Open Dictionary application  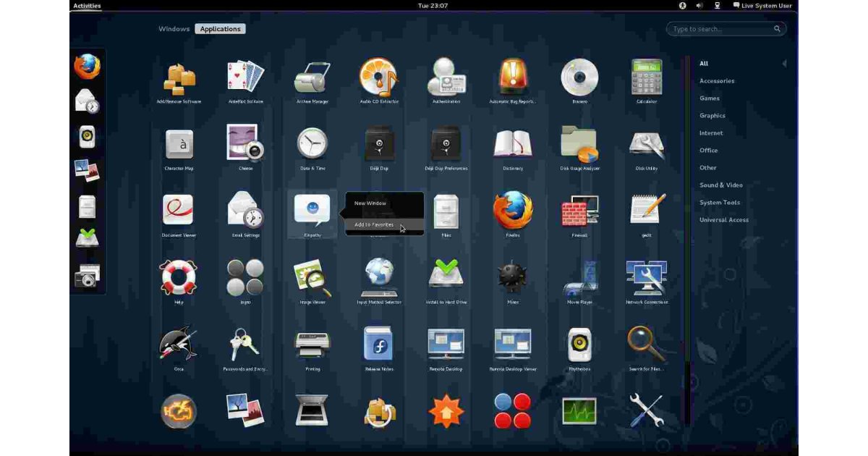point(512,143)
